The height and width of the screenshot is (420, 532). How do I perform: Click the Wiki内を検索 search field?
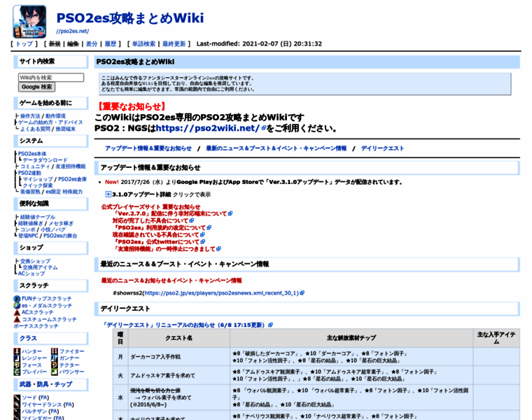click(x=51, y=78)
